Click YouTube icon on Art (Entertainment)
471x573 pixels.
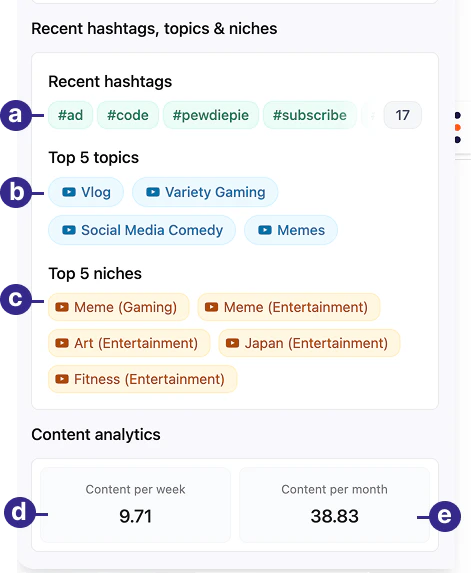(x=62, y=343)
